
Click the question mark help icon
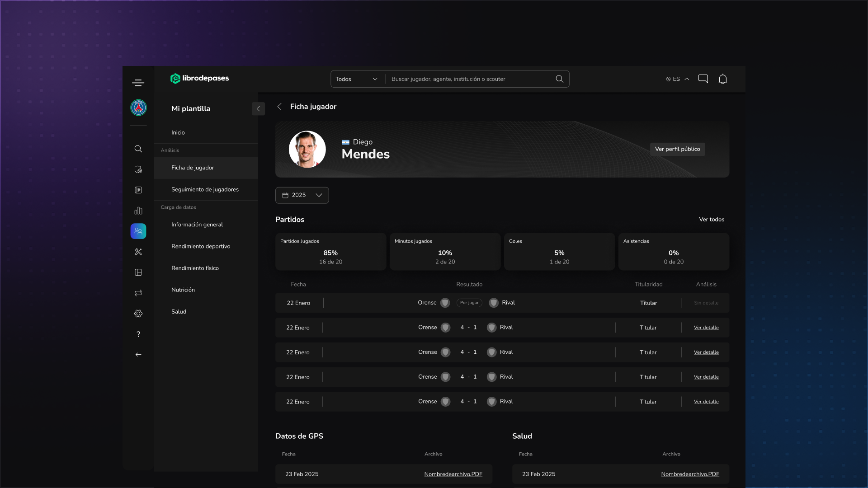[138, 334]
